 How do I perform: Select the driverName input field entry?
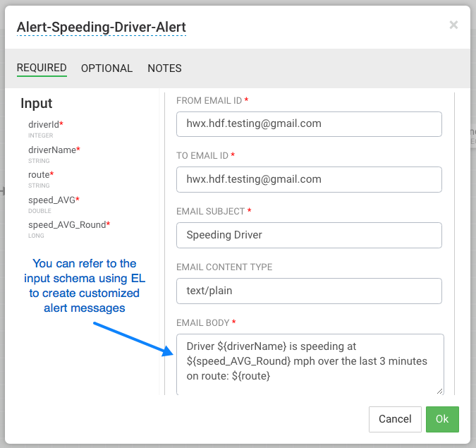tap(54, 150)
